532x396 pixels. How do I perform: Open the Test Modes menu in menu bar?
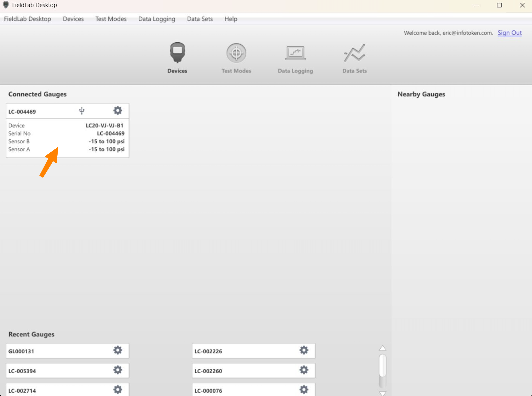(111, 19)
